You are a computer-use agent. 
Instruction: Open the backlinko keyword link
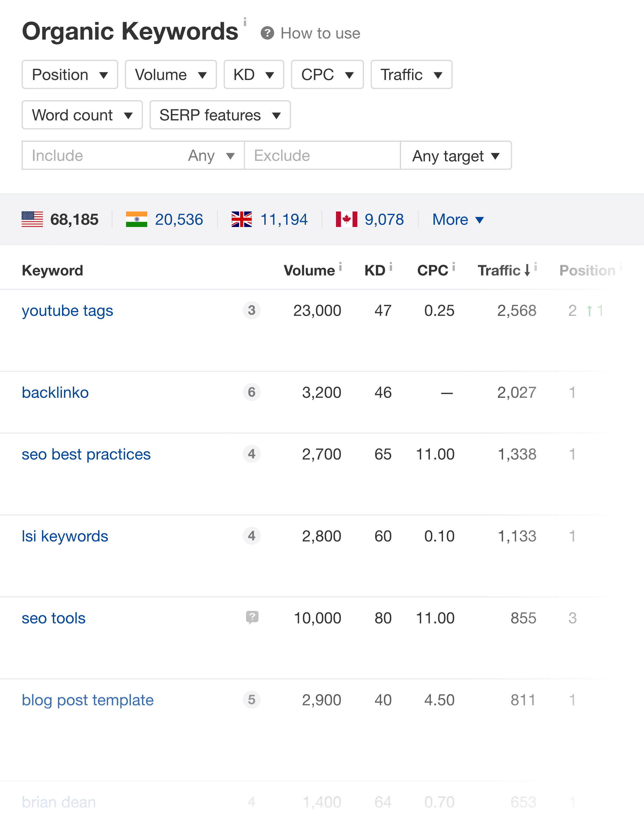(x=55, y=393)
